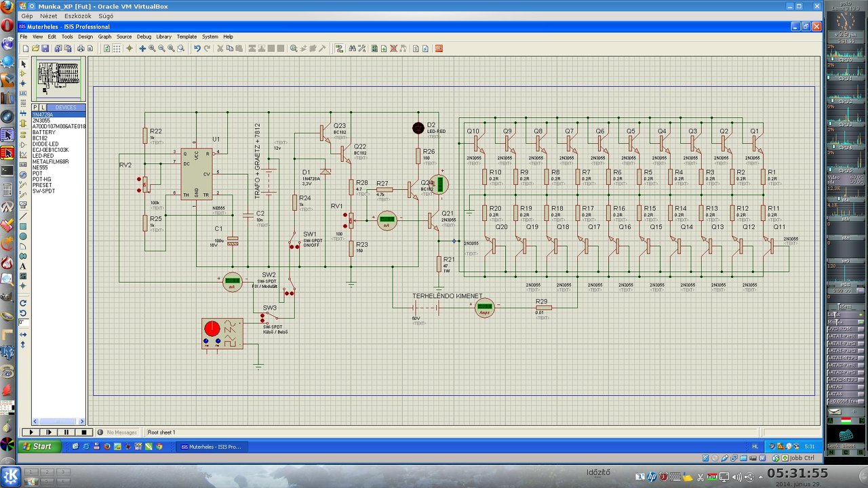This screenshot has height=488, width=868.
Task: Select the Component mode tool
Action: [x=23, y=73]
